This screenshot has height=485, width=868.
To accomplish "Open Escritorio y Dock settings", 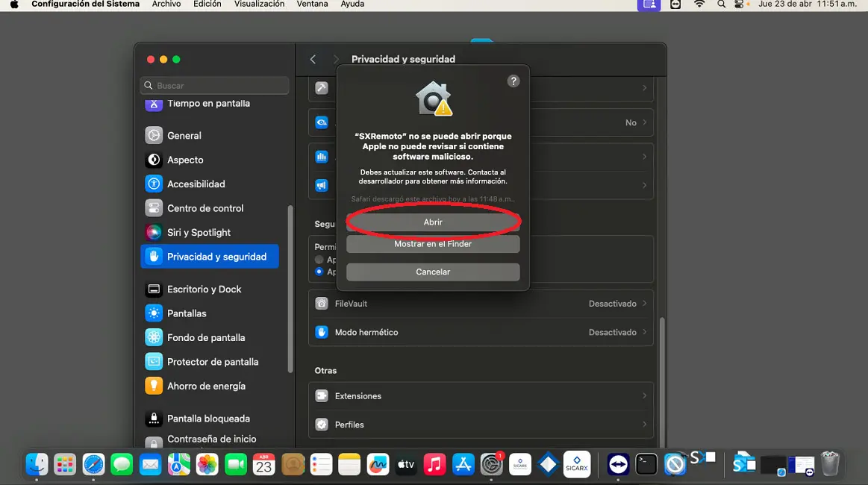I will point(210,289).
